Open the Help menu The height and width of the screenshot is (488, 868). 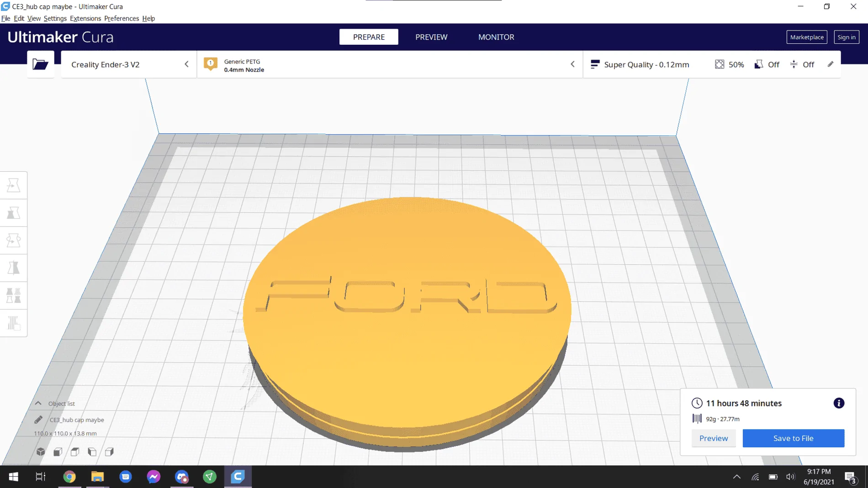[148, 18]
